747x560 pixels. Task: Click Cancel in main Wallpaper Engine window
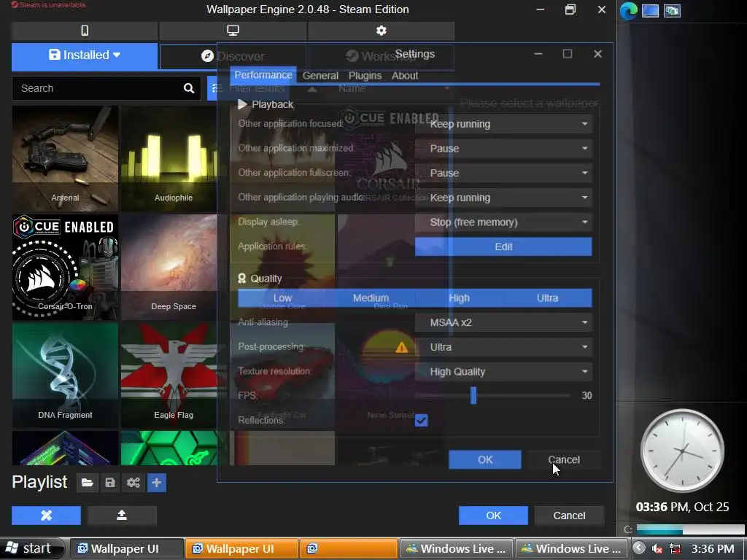pos(569,516)
